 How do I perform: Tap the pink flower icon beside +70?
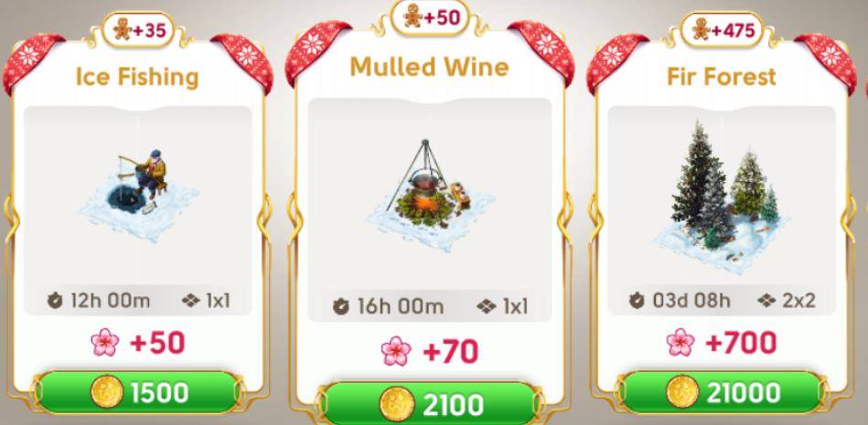(396, 351)
